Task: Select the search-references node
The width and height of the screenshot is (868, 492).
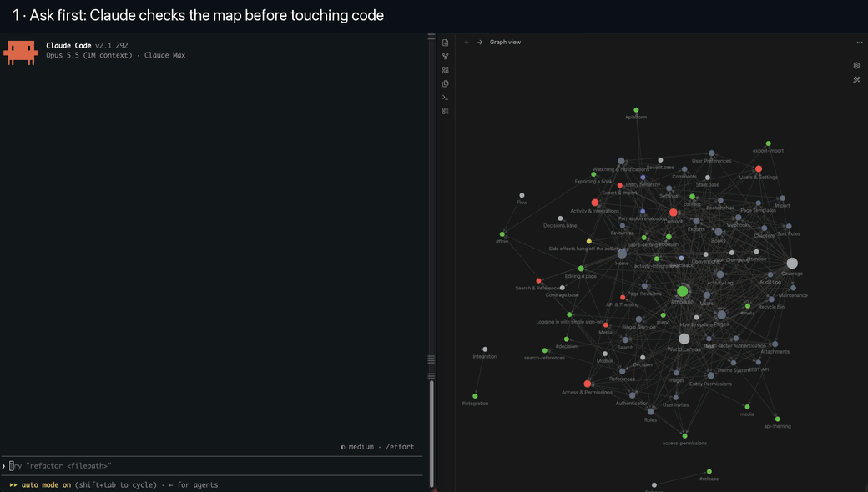Action: coord(545,350)
